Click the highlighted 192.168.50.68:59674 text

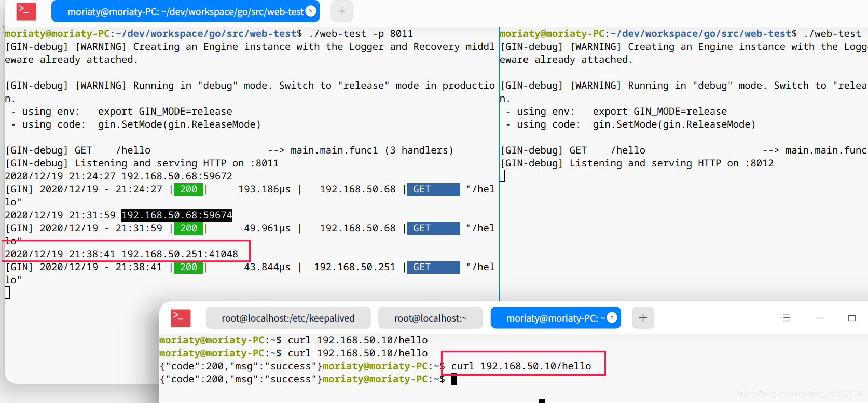click(x=177, y=215)
